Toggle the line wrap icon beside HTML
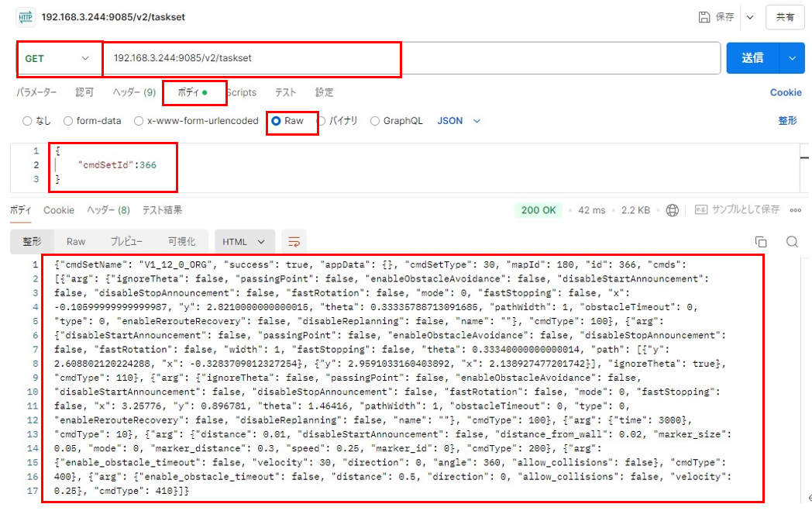Image resolution: width=812 pixels, height=511 pixels. pyautogui.click(x=294, y=242)
